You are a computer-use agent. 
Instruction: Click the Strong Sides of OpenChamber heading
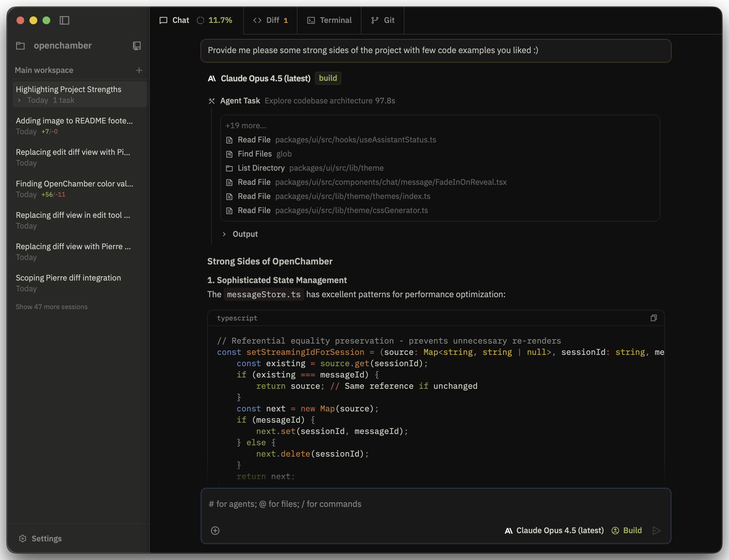click(270, 261)
